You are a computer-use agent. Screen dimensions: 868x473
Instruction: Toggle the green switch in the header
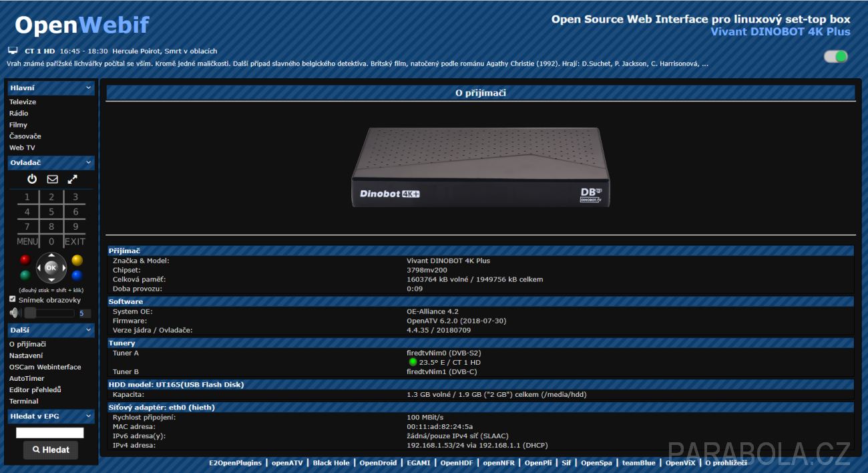836,57
